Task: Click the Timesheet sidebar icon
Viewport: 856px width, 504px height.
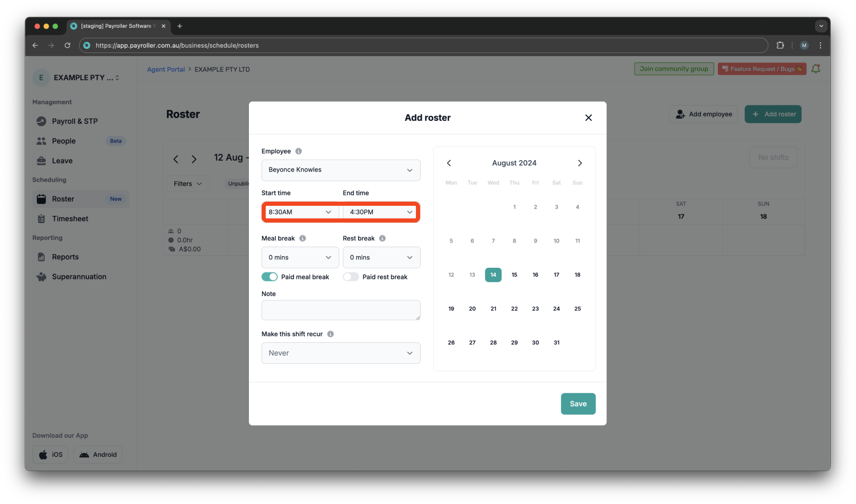Action: [x=41, y=219]
